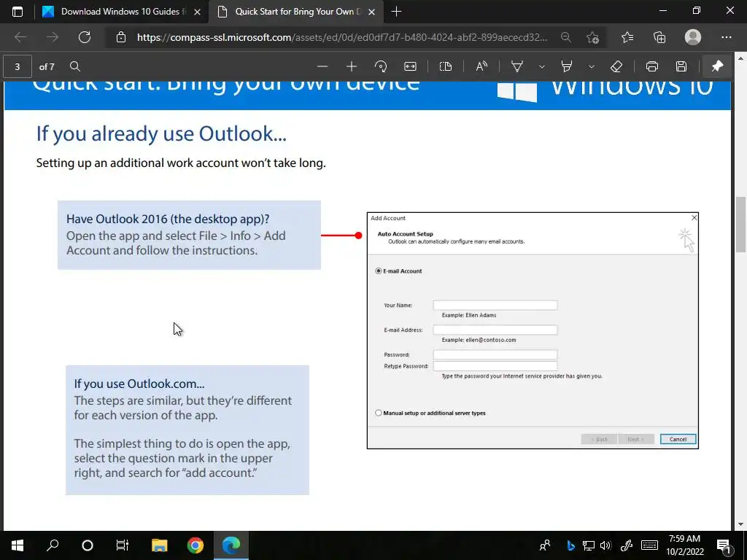Save the PDF document

681,66
